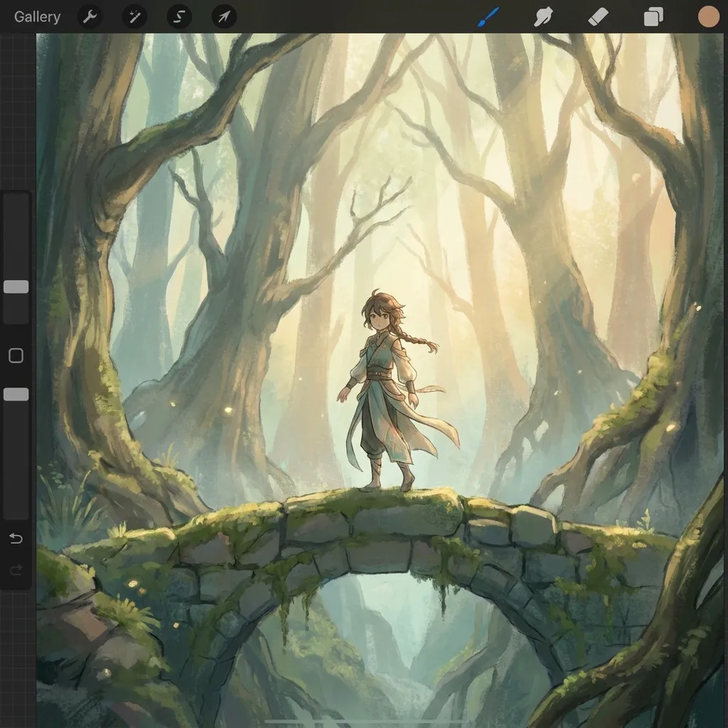Undo the last stroke with sidebar arrow
Viewport: 728px width, 728px height.
click(x=16, y=538)
